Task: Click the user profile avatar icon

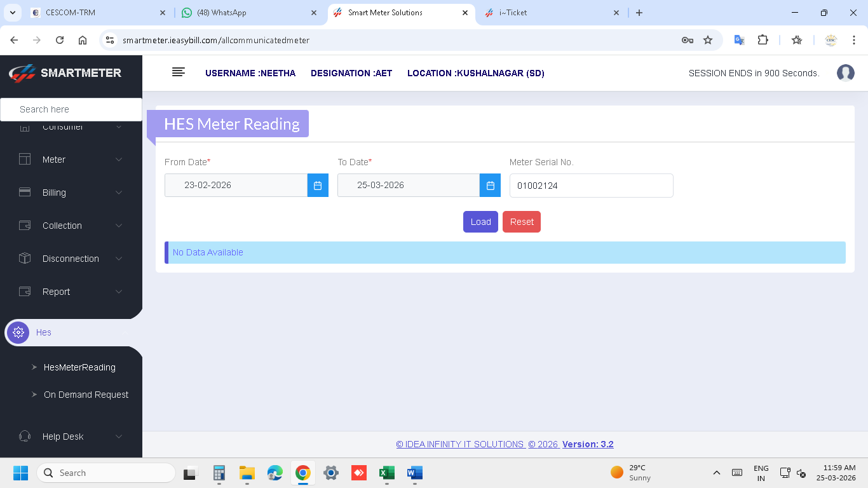Action: click(845, 73)
